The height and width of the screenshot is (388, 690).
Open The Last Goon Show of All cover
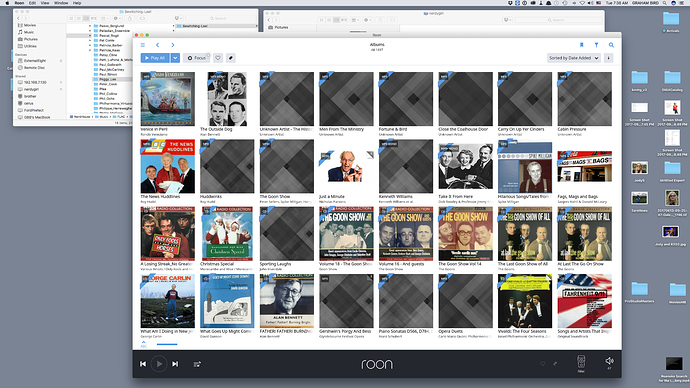[x=525, y=234]
